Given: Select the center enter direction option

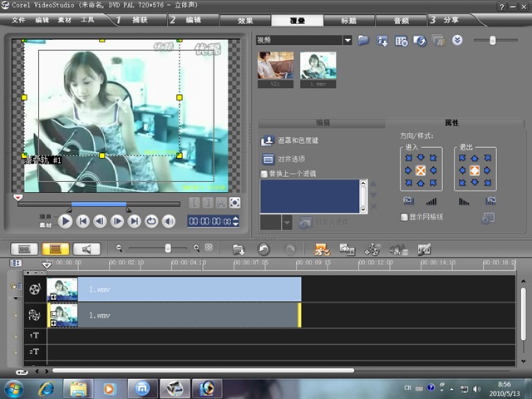Looking at the screenshot, I should pyautogui.click(x=421, y=170).
